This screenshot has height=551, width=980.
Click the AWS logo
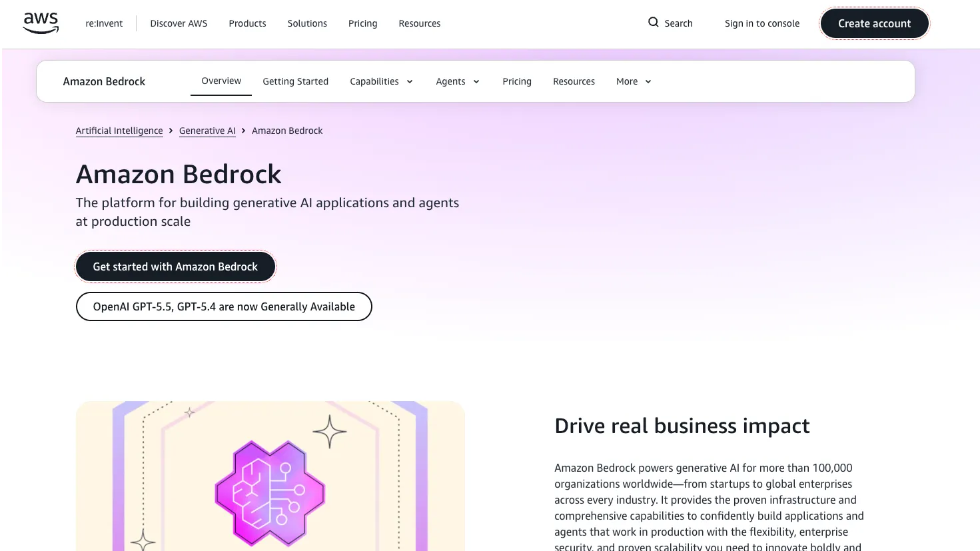pyautogui.click(x=41, y=23)
